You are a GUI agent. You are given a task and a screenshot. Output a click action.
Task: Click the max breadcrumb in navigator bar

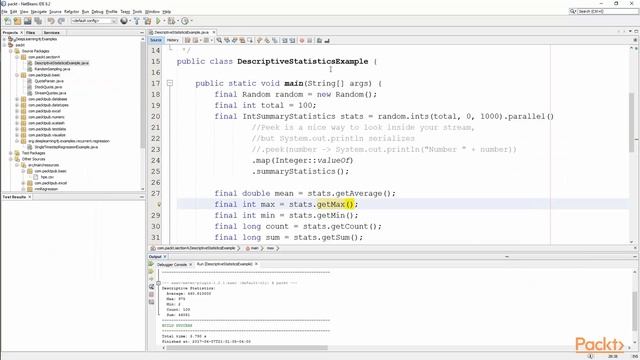click(270, 248)
